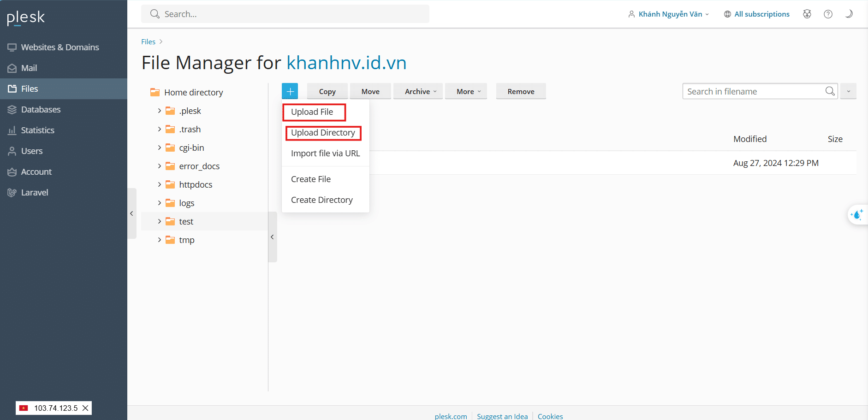Click the Copy button in the toolbar
This screenshot has width=868, height=420.
tap(327, 91)
